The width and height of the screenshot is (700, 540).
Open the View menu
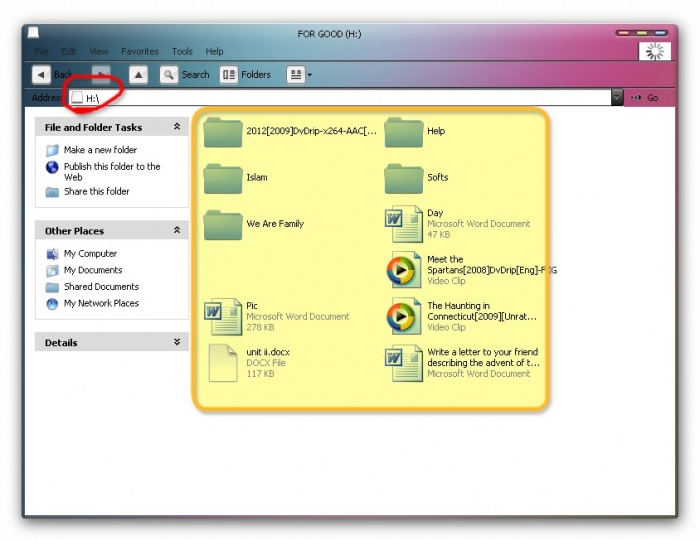99,51
